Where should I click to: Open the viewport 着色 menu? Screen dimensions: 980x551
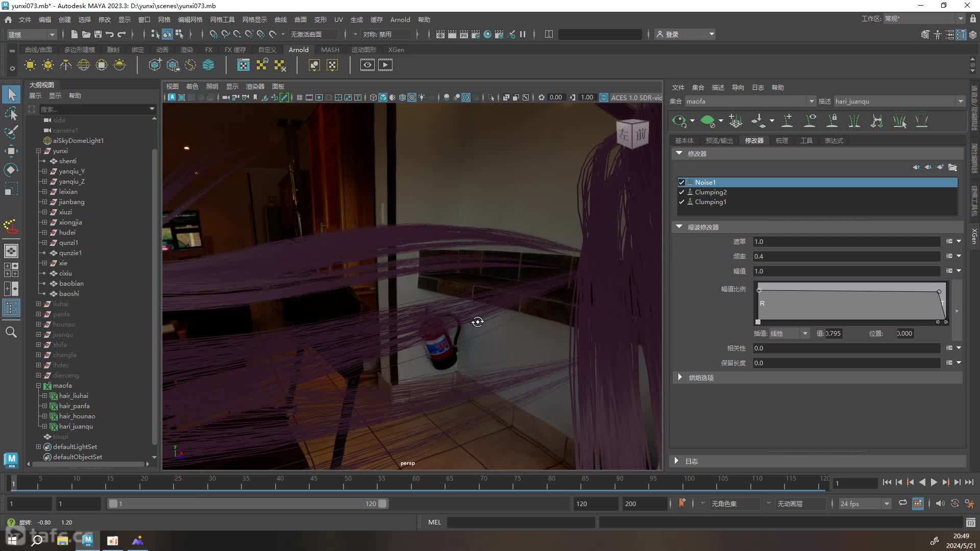coord(192,86)
